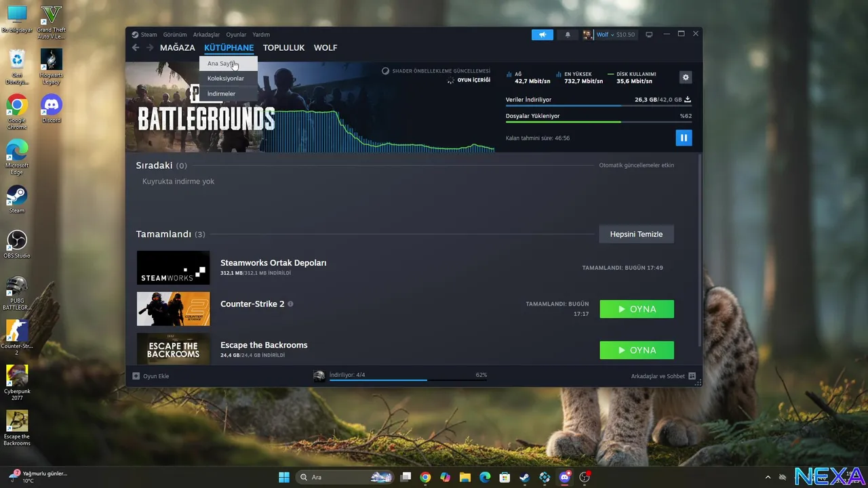Click the Escape the Backrooms thumbnail
868x488 pixels.
[173, 349]
